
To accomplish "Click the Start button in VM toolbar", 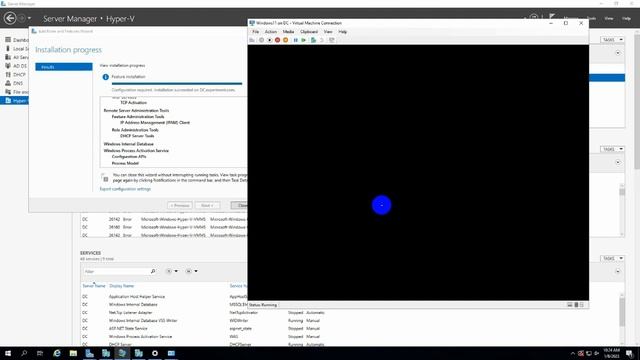I will pyautogui.click(x=261, y=40).
